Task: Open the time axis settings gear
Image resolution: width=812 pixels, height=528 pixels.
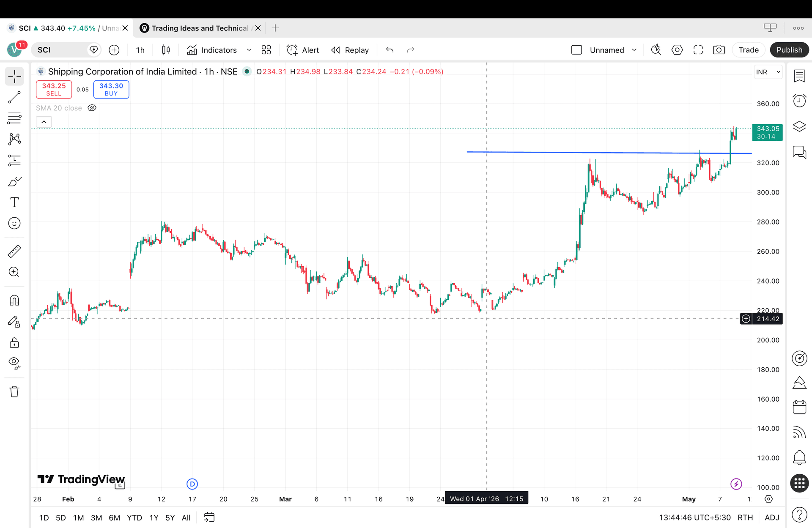Action: click(769, 499)
